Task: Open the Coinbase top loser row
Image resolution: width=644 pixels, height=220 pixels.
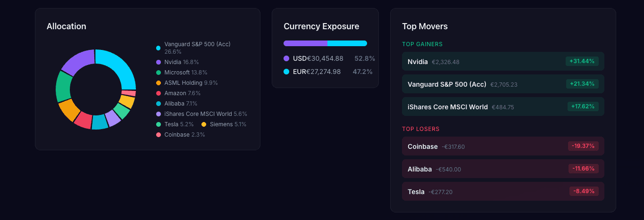Action: [x=503, y=146]
